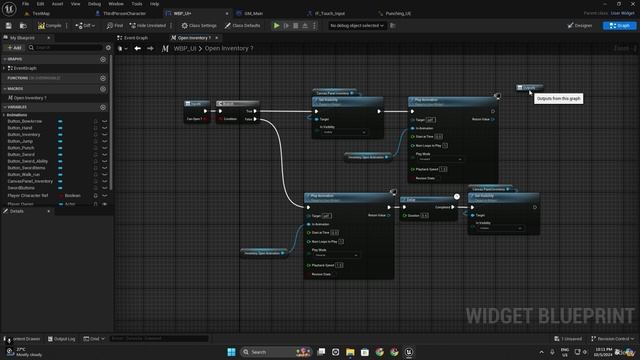Viewport: 640px width, 360px height.
Task: Switch to Designer mode
Action: (x=580, y=26)
